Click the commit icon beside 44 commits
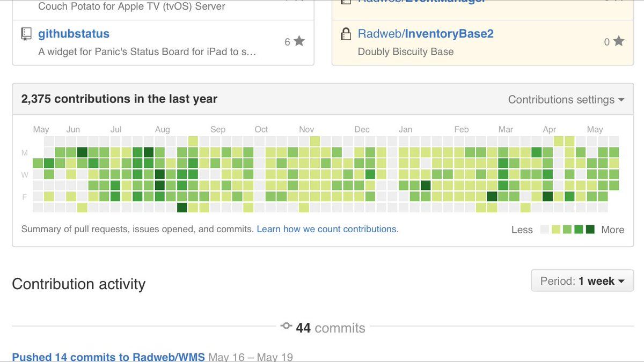 click(286, 326)
